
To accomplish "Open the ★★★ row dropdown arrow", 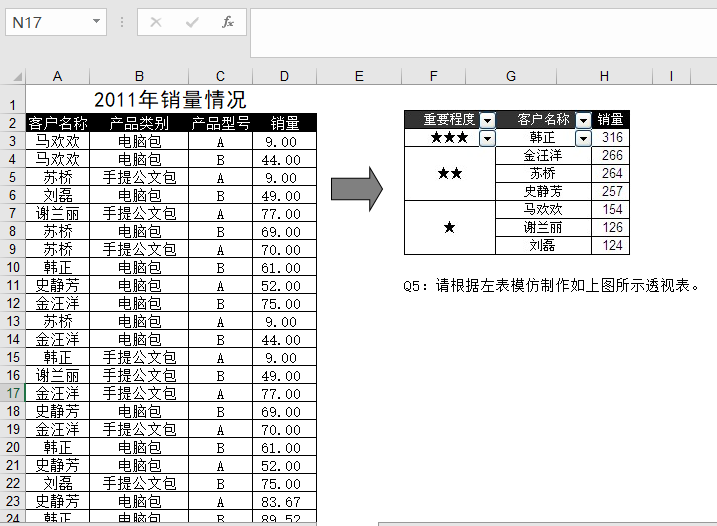I will [x=487, y=138].
